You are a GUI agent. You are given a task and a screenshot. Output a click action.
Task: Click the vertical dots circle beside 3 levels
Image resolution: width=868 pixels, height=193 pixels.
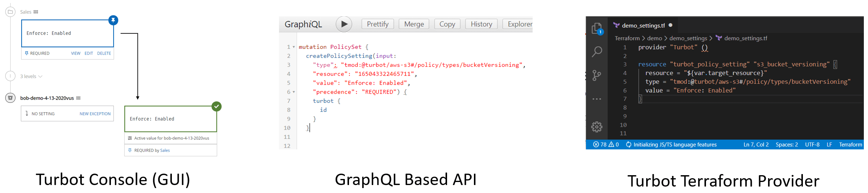11,76
